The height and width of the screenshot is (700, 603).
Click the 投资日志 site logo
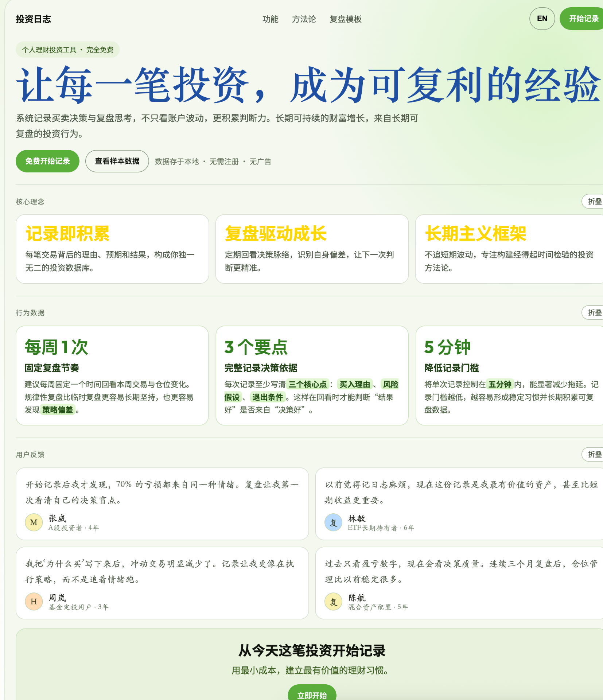tap(34, 19)
